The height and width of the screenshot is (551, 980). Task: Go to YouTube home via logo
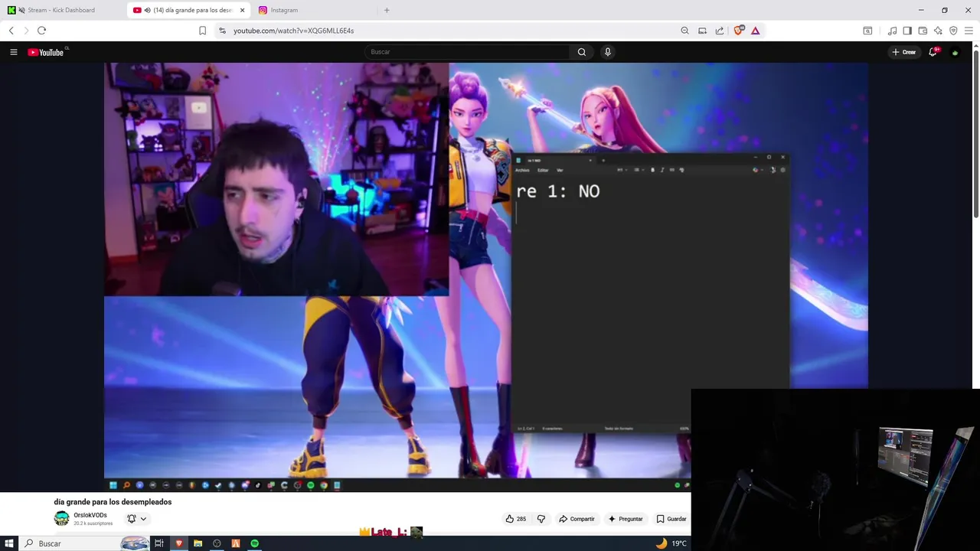click(46, 52)
